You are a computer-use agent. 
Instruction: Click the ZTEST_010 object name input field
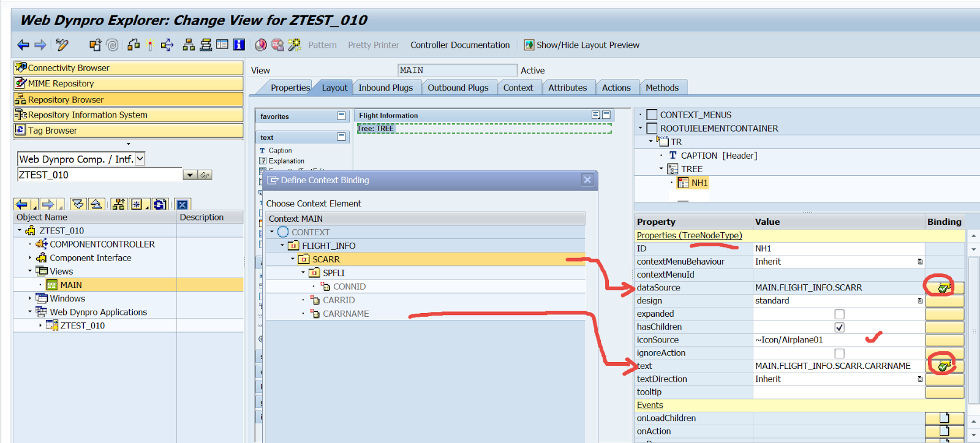point(100,175)
